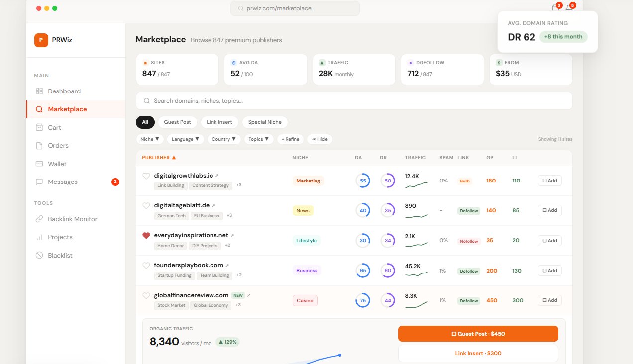Click the search domains input field
Viewport: 633px width, 364px height.
354,101
